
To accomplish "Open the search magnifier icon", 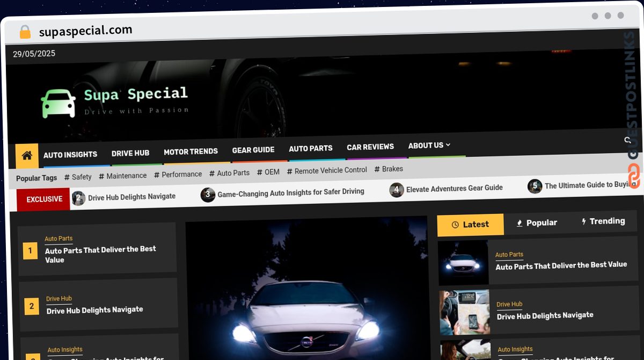I will 627,140.
